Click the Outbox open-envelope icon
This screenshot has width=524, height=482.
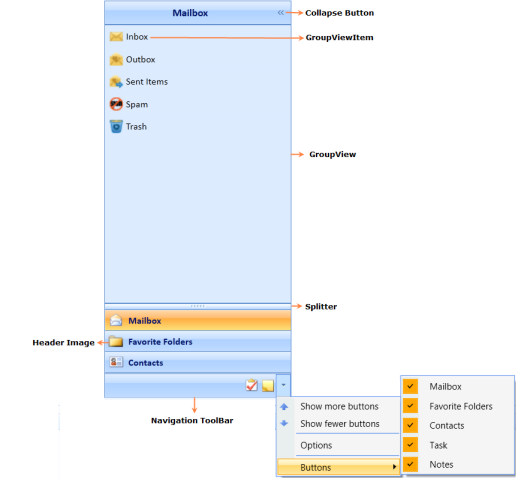[116, 59]
